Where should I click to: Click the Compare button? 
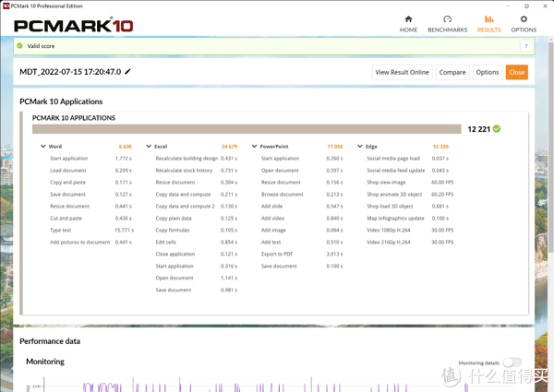(x=452, y=72)
